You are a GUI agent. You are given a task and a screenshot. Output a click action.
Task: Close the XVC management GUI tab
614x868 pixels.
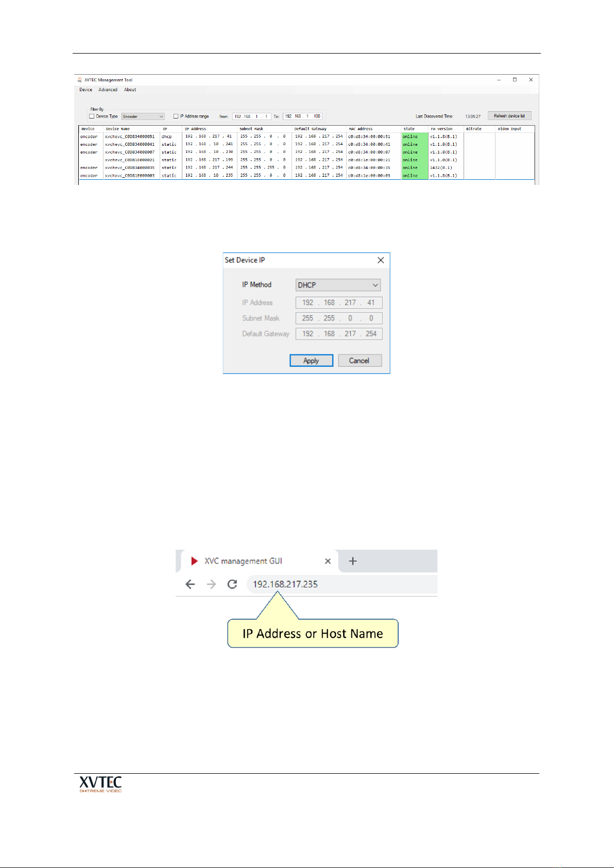[328, 561]
